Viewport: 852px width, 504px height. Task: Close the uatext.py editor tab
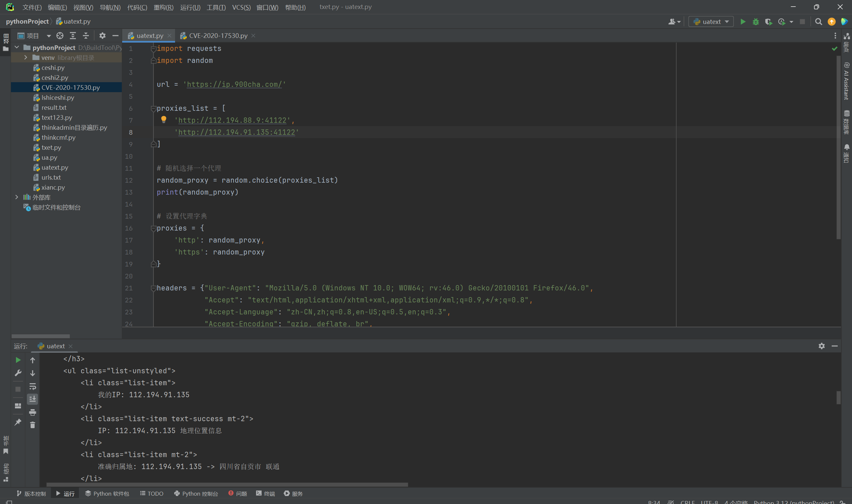pyautogui.click(x=169, y=36)
